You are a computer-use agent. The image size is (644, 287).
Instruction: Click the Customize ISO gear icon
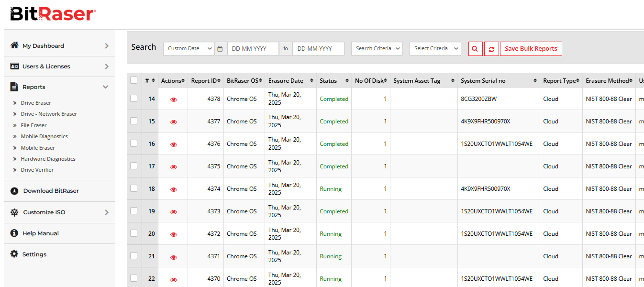[x=14, y=212]
